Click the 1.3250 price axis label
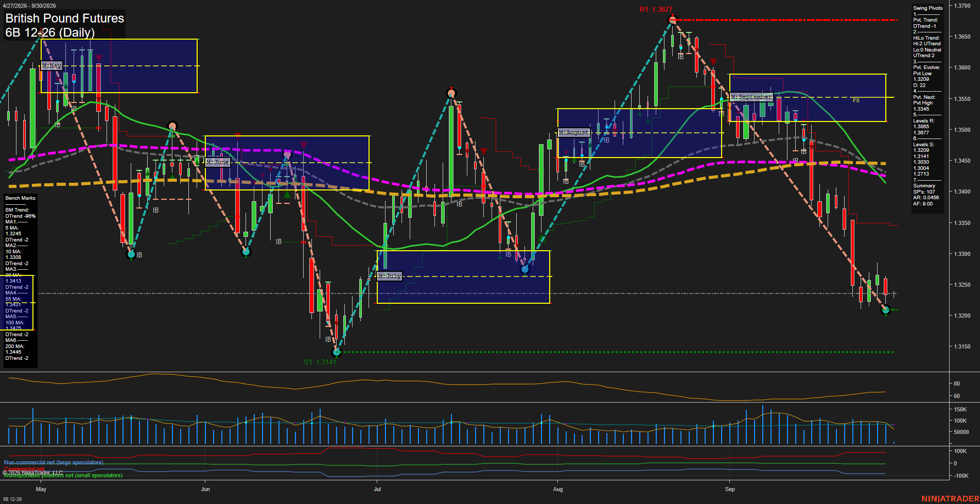The height and width of the screenshot is (504, 980). (x=962, y=285)
